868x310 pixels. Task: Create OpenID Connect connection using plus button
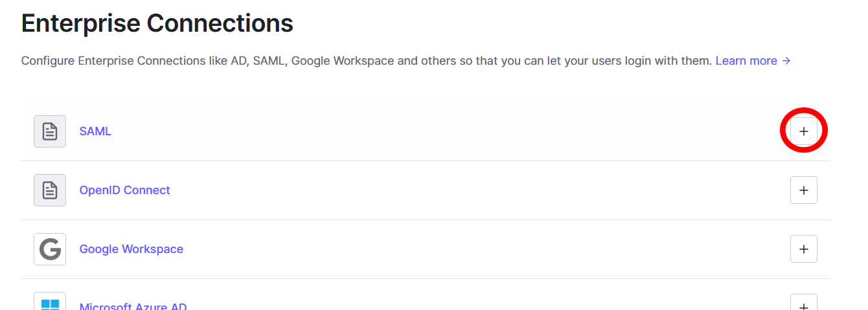[804, 190]
